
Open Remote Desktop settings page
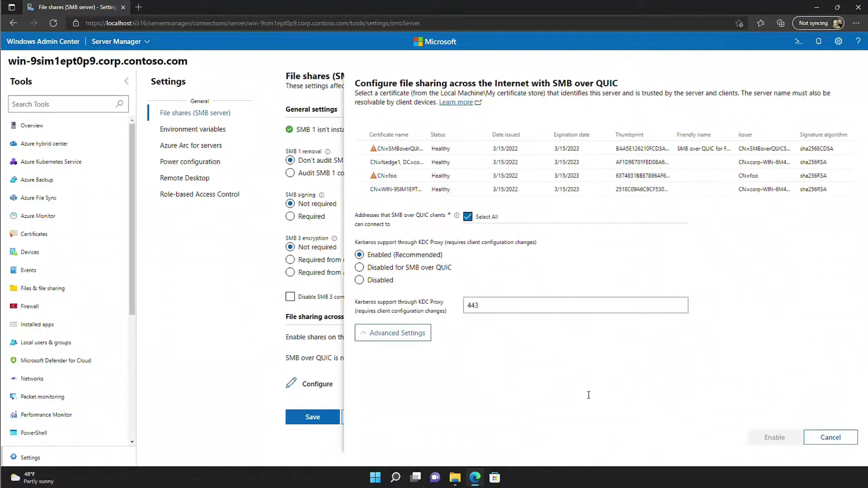click(x=184, y=177)
